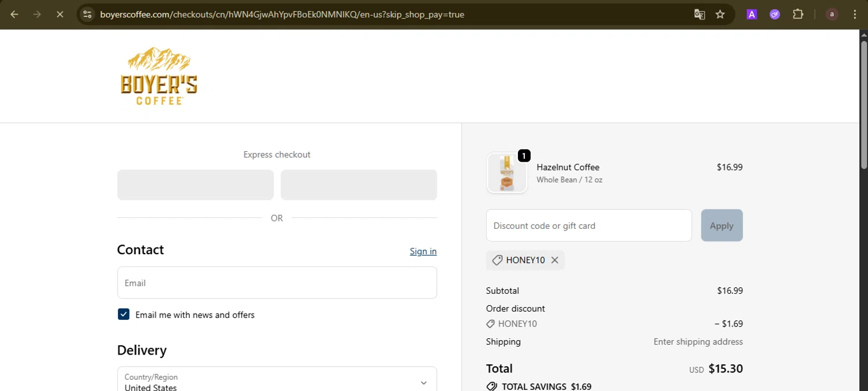
Task: Click the translate page icon
Action: [x=700, y=14]
